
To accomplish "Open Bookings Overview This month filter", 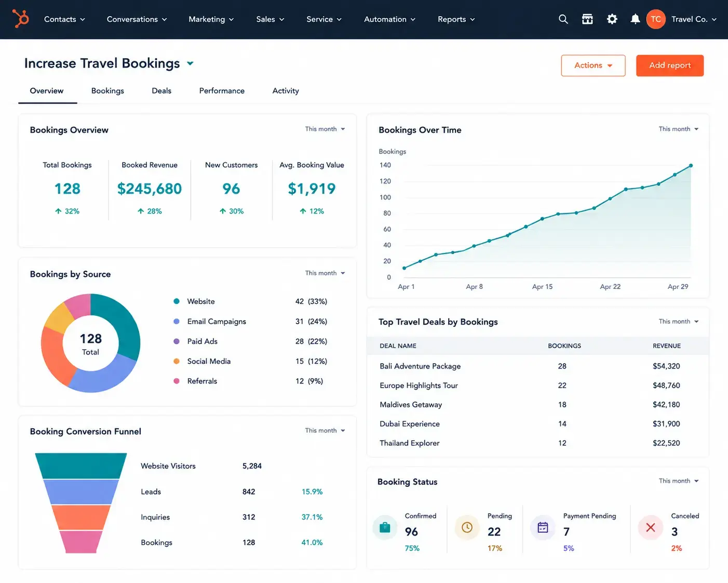I will point(325,129).
